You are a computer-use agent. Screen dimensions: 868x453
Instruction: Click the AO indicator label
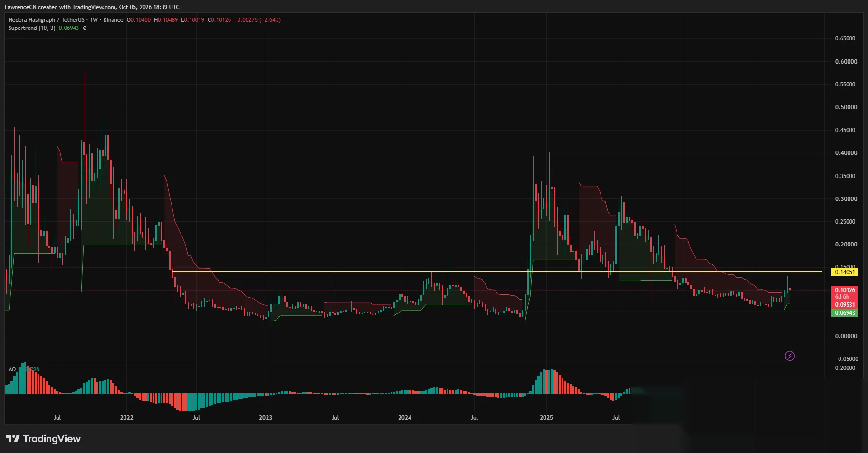(12, 369)
